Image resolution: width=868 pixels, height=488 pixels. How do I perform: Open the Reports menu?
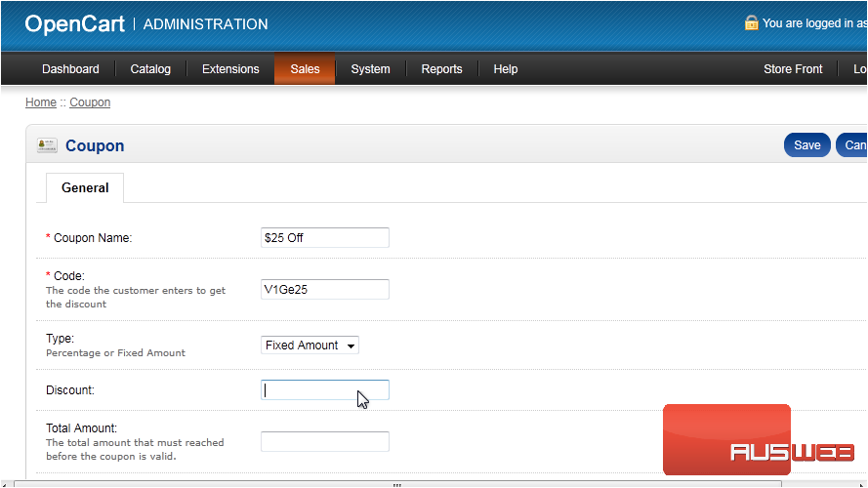coord(441,69)
